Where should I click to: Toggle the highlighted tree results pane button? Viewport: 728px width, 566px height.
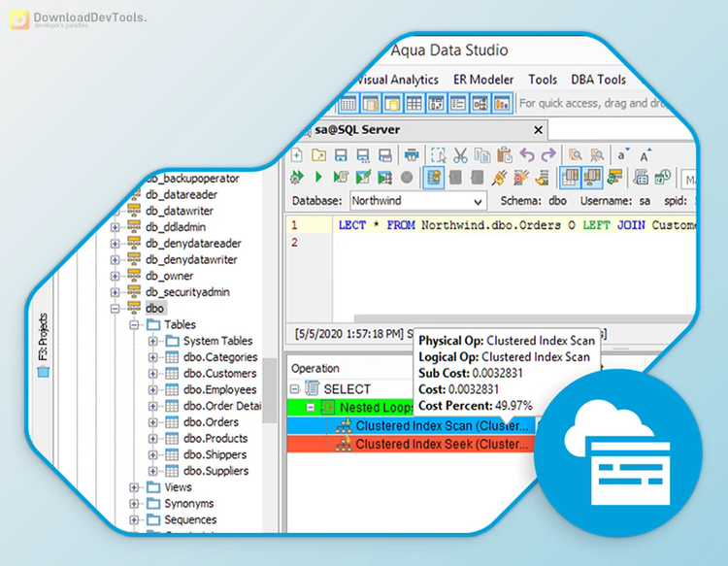point(592,178)
